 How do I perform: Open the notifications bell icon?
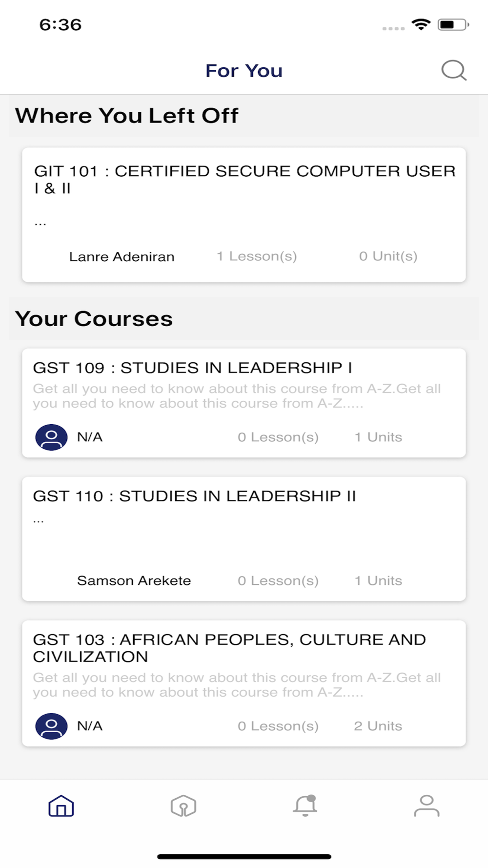click(305, 806)
